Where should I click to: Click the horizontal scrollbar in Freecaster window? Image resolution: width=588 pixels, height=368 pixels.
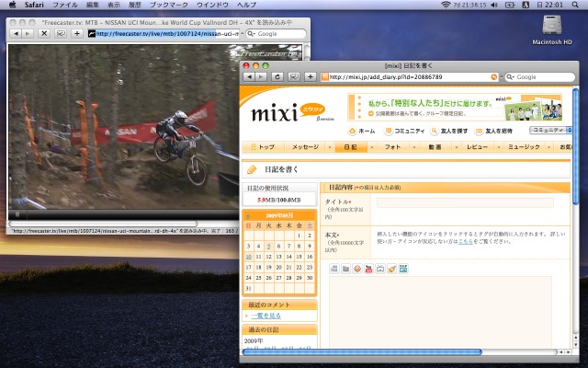103,224
